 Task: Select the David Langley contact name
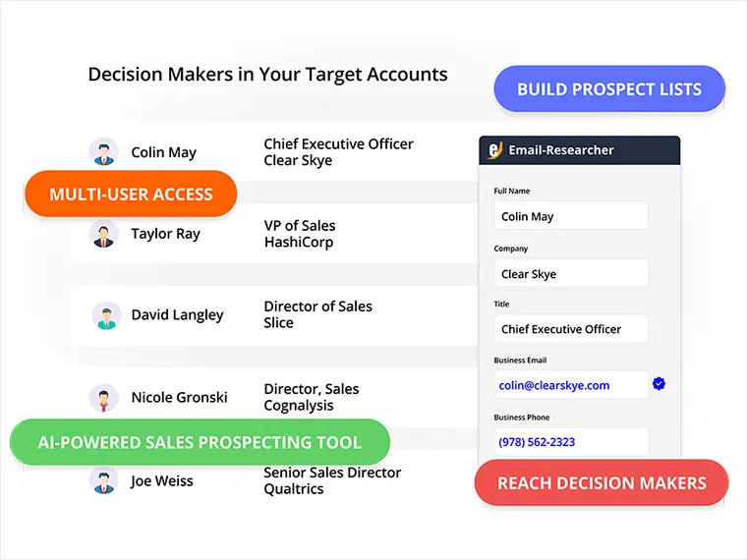177,315
